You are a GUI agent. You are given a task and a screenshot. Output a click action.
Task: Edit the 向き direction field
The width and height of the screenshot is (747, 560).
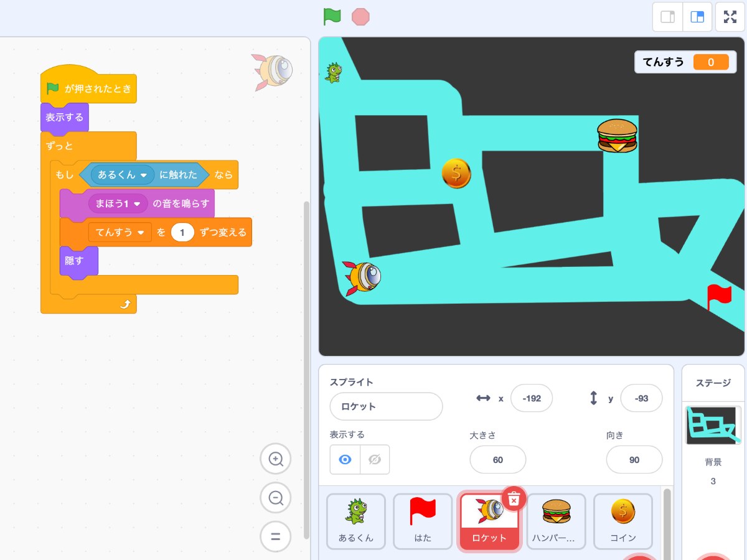634,460
